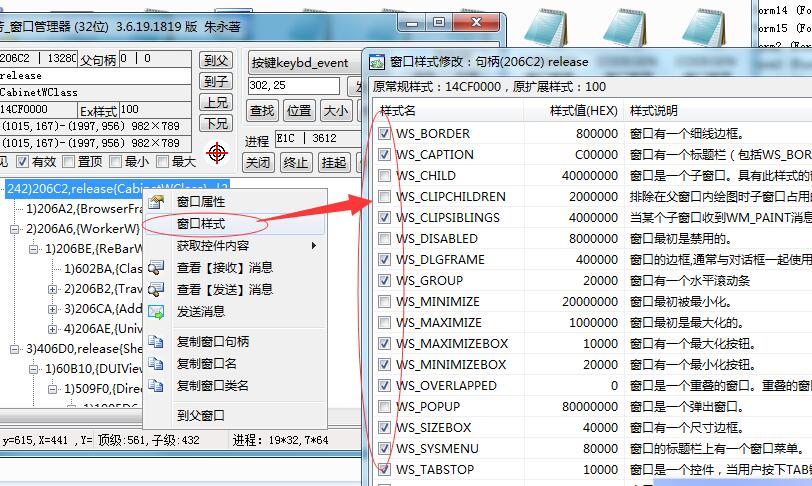This screenshot has width=812, height=486.
Task: Click the 302, 25 coordinates field
Action: click(294, 85)
